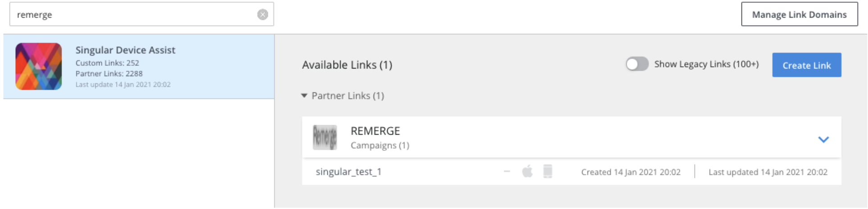This screenshot has width=868, height=209.
Task: Click the Singular Device Assist app icon
Action: point(39,66)
